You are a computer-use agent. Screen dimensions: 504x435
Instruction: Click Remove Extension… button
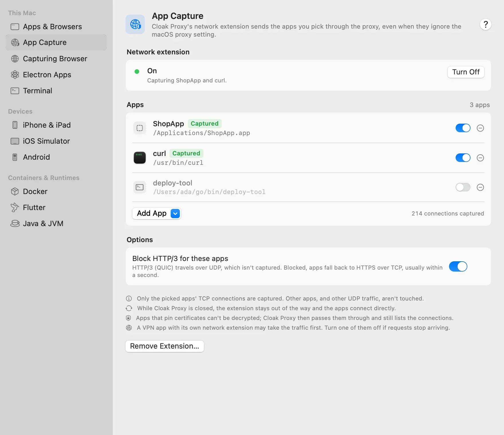[164, 346]
